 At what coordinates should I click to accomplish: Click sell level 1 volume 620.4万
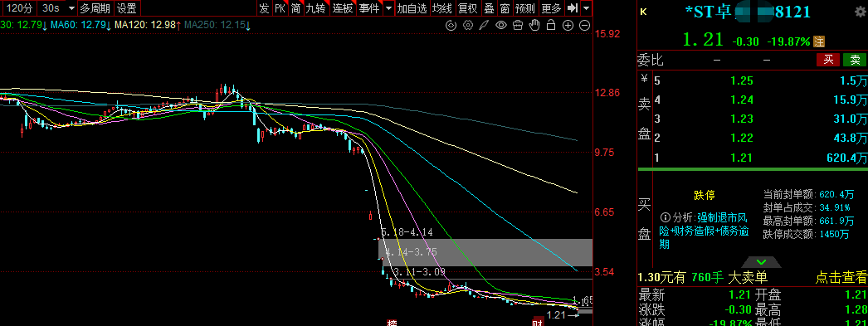coord(846,158)
